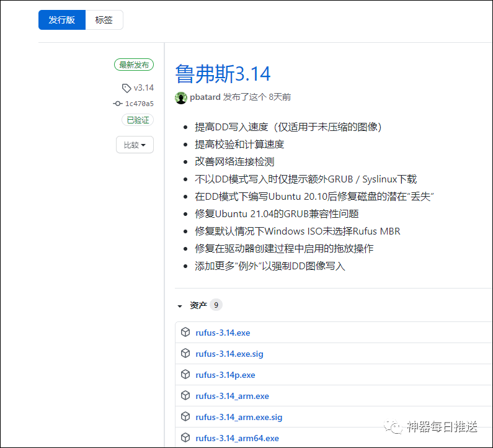Click the package icon for rufus-3.14p.exe

[185, 374]
